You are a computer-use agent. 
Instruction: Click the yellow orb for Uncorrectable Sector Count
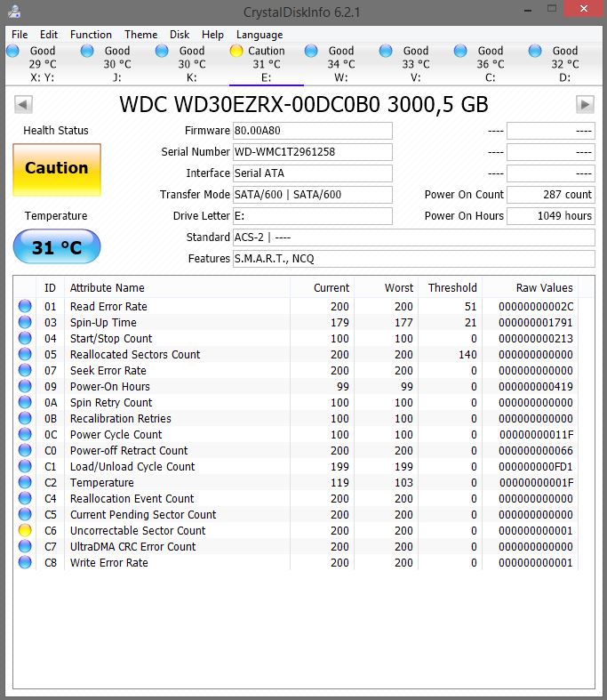[25, 530]
